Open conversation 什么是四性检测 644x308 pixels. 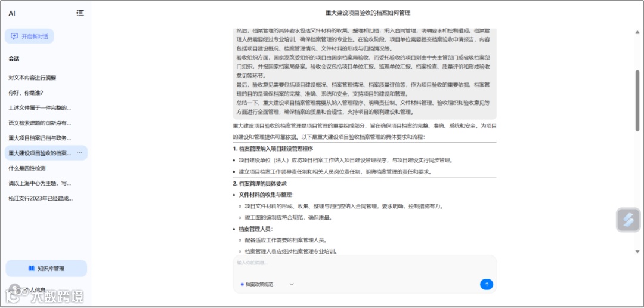[27, 168]
